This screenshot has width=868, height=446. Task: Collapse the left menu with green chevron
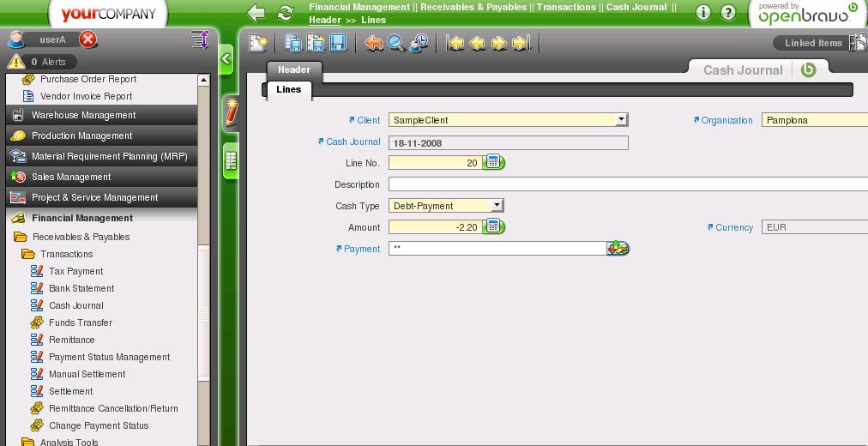click(226, 58)
